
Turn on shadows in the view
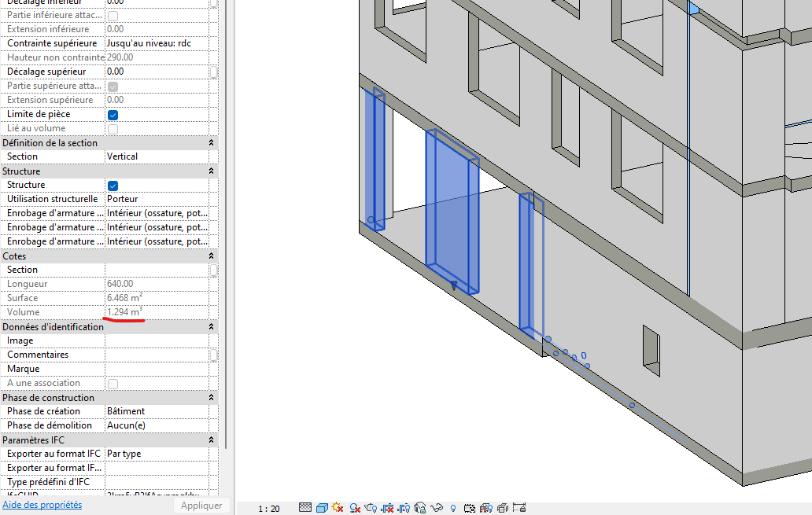pyautogui.click(x=354, y=506)
